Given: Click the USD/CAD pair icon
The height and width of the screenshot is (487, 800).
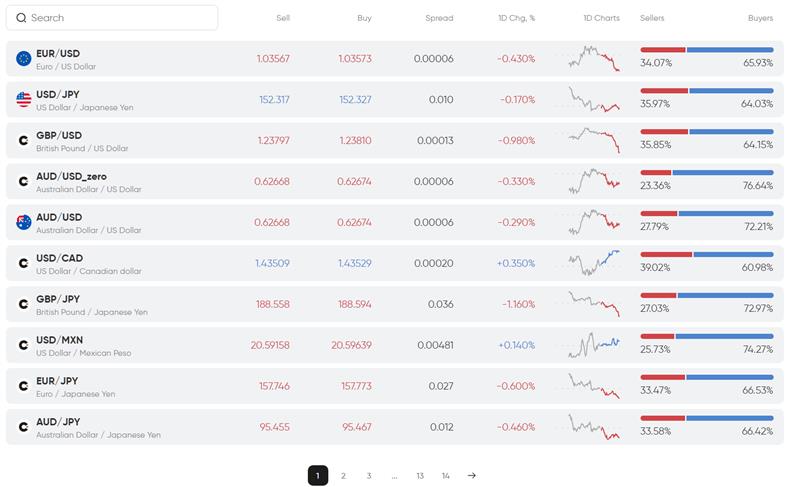Looking at the screenshot, I should [24, 263].
